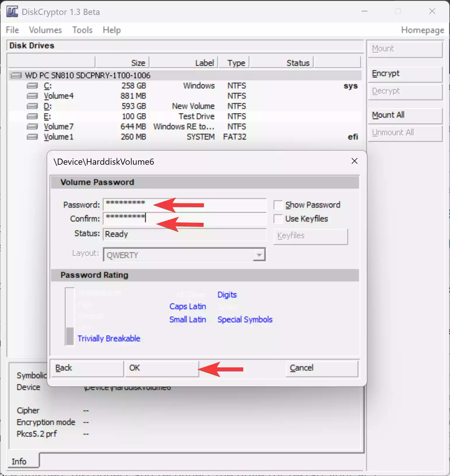Click the '593 GB' size of D:
Image resolution: width=450 pixels, height=476 pixels.
[134, 106]
